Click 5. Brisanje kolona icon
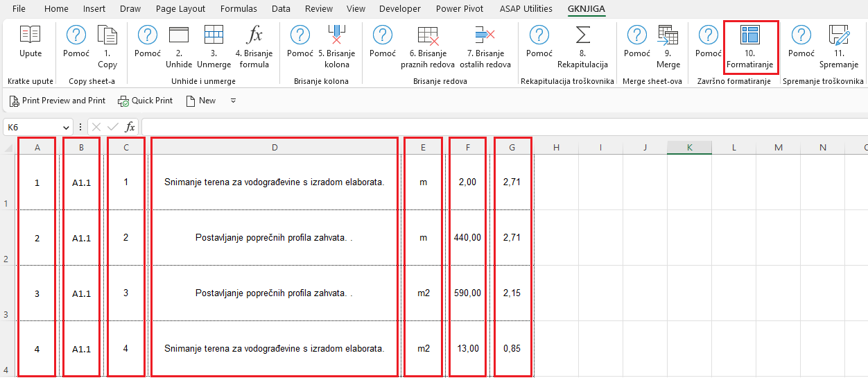The width and height of the screenshot is (868, 378). pos(336,35)
